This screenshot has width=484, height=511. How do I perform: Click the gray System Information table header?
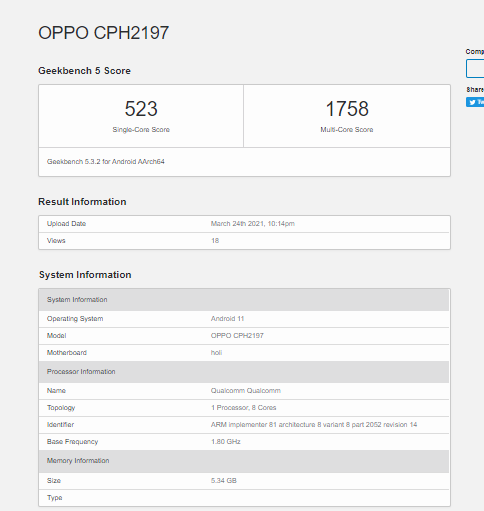[244, 300]
